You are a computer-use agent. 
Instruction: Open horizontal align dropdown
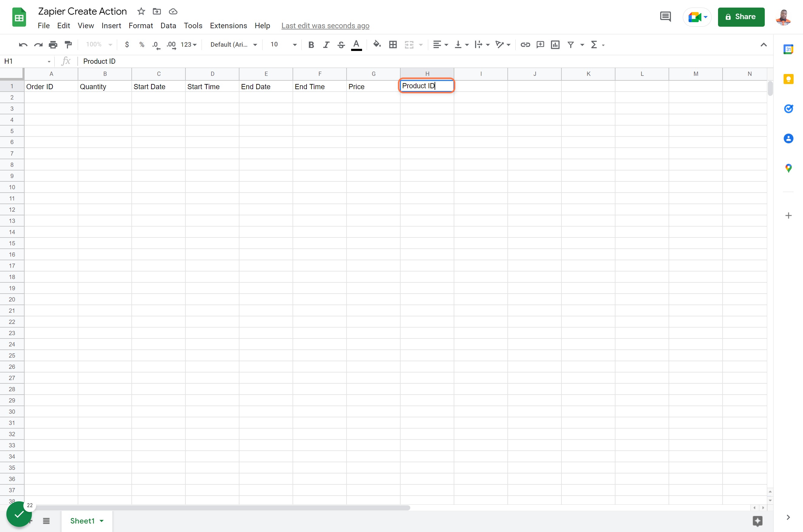tap(441, 45)
